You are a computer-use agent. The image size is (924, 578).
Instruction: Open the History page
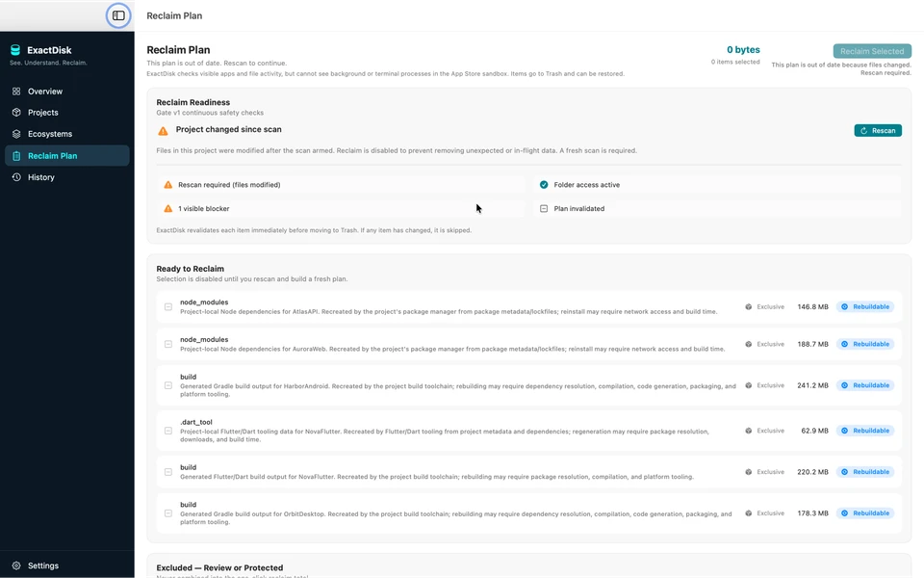click(67, 177)
